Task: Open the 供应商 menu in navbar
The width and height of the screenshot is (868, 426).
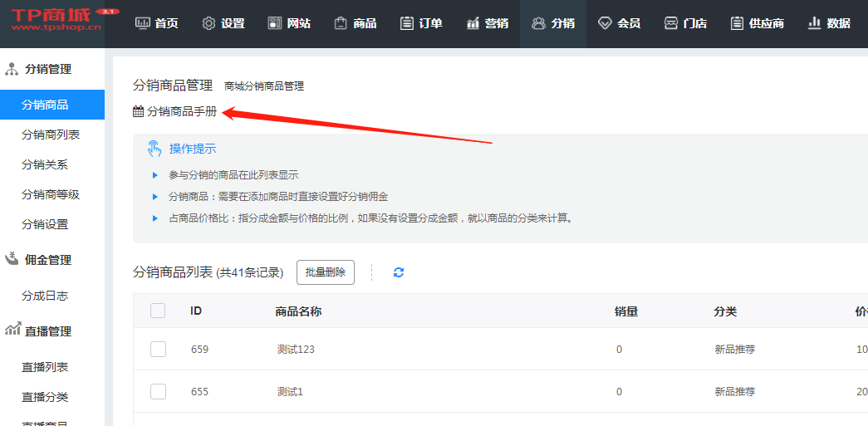Action: pos(757,23)
